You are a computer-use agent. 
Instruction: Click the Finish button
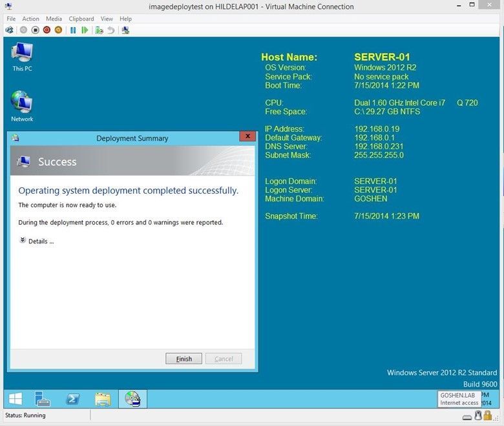[x=184, y=359]
